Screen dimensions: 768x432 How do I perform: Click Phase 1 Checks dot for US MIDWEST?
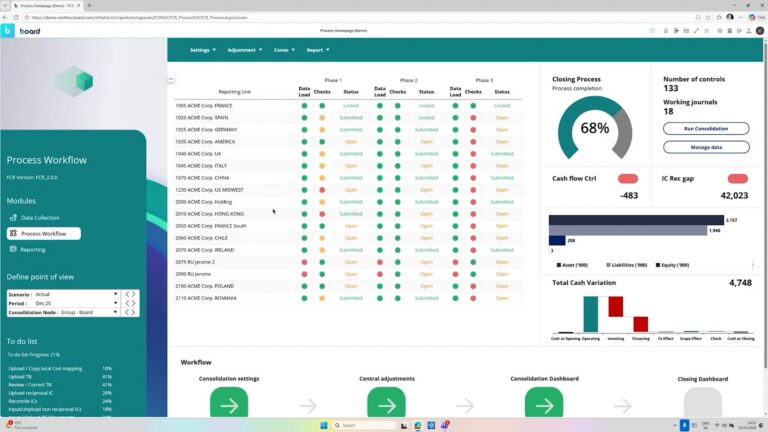click(322, 190)
